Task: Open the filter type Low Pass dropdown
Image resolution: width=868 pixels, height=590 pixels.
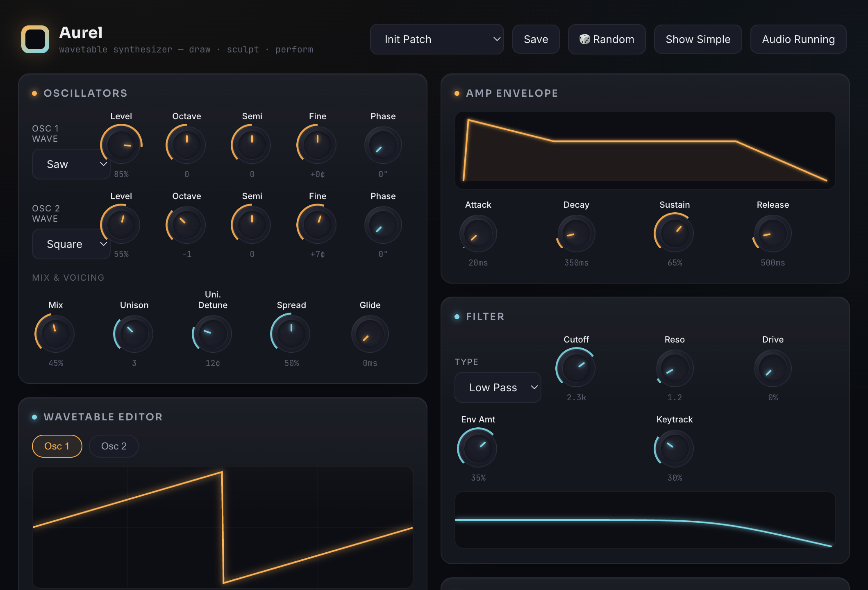Action: point(498,388)
